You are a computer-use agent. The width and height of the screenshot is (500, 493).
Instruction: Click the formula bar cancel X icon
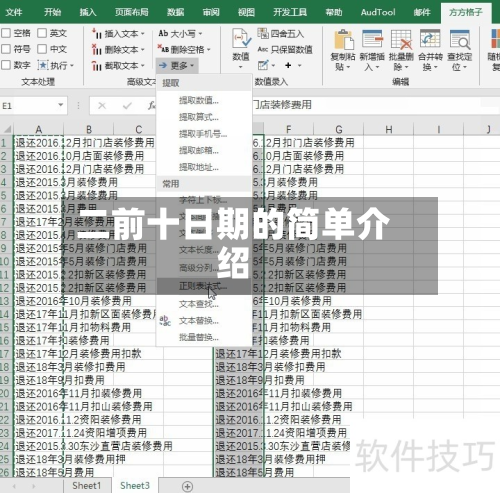(x=102, y=106)
